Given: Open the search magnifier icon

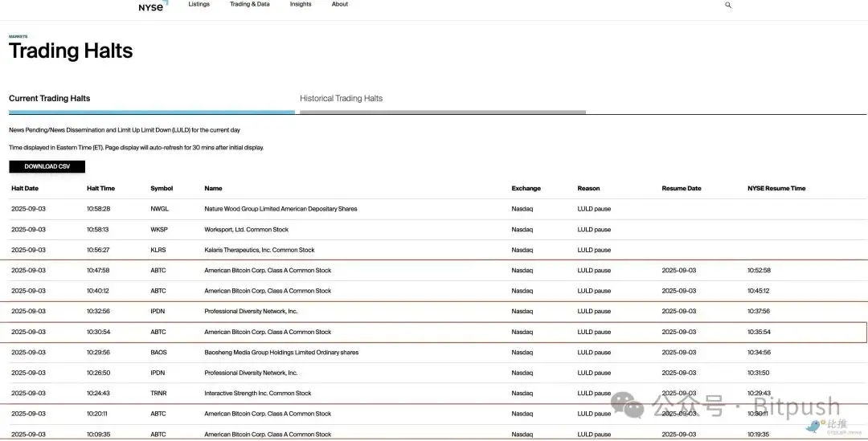Looking at the screenshot, I should 728,5.
